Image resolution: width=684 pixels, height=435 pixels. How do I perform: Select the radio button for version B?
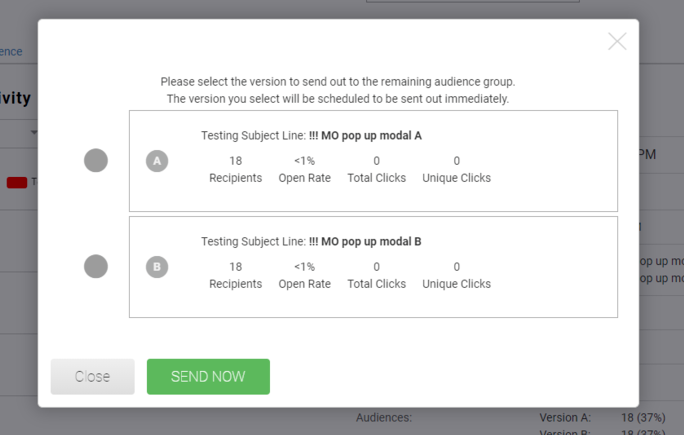[x=96, y=266]
